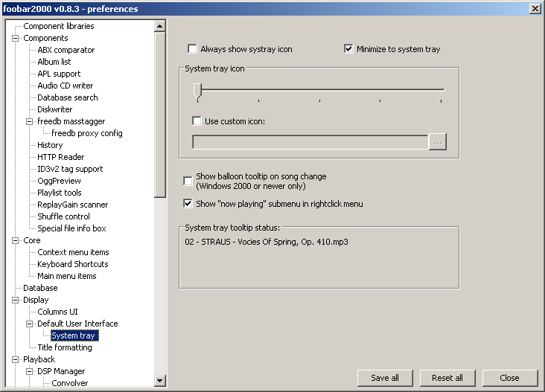Collapse the DSP Manager node
This screenshot has width=545, height=392.
[30, 371]
